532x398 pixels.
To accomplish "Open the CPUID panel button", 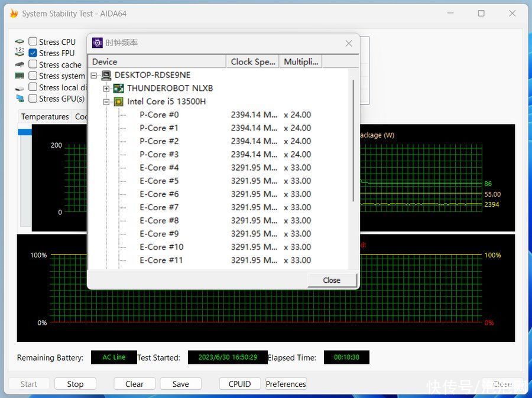I will tap(239, 384).
